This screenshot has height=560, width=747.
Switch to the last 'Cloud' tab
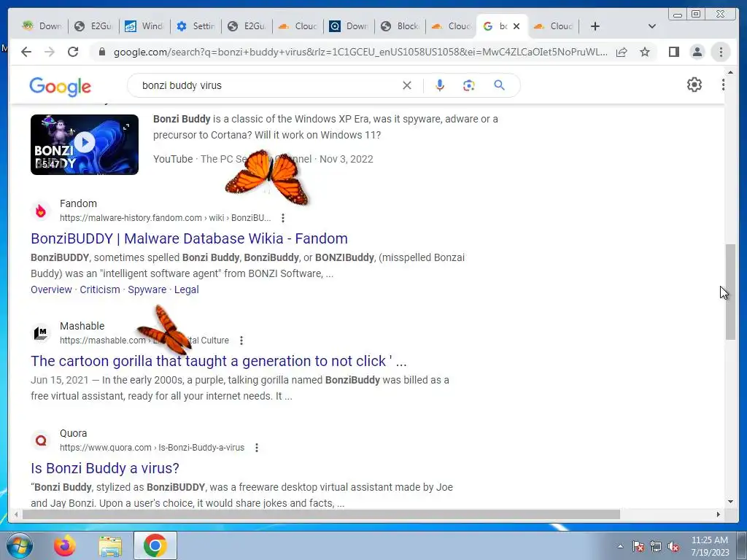coord(554,26)
